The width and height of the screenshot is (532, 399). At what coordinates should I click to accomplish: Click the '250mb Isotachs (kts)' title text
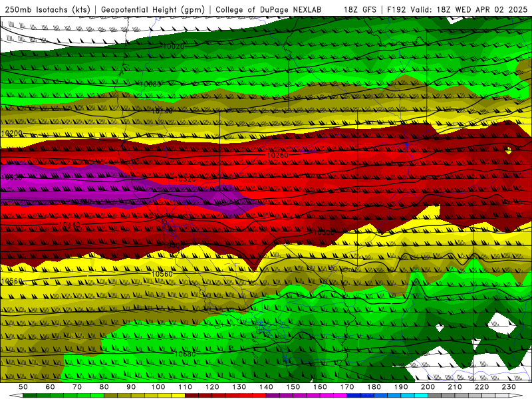48,10
